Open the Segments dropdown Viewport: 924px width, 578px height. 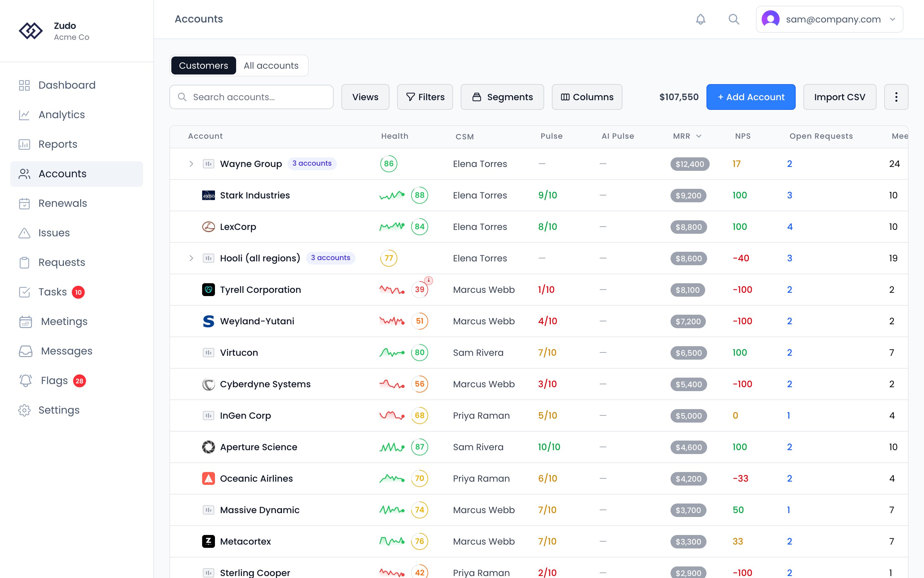coord(502,97)
